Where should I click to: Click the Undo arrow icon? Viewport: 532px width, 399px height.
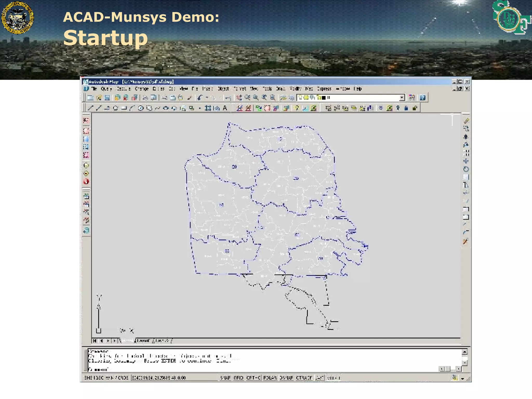coord(200,98)
